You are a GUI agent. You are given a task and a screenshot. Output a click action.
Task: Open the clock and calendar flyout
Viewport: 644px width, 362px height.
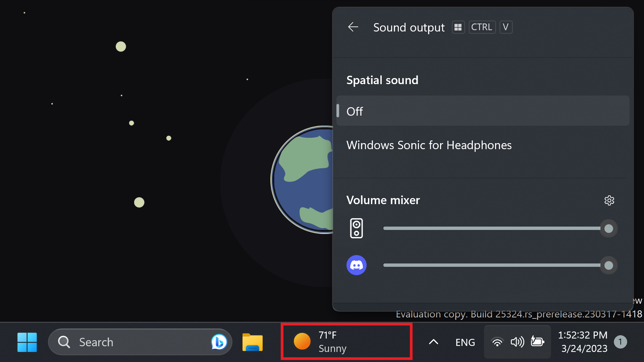584,341
